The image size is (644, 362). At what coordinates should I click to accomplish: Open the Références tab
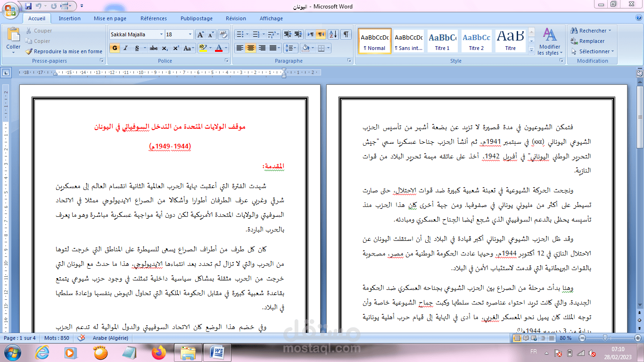(x=154, y=18)
